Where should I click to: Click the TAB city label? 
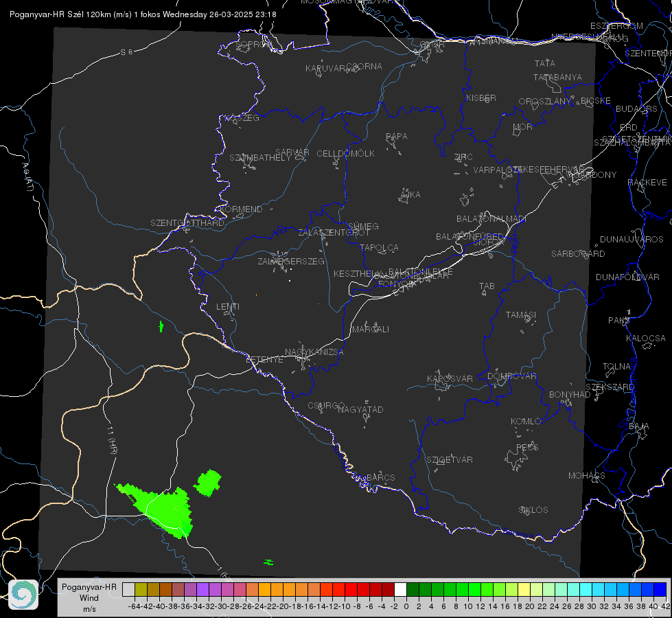click(487, 286)
